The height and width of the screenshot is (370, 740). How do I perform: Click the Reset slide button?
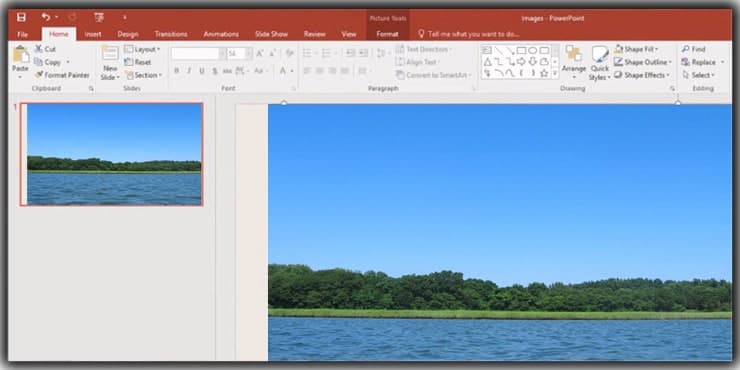[x=138, y=62]
